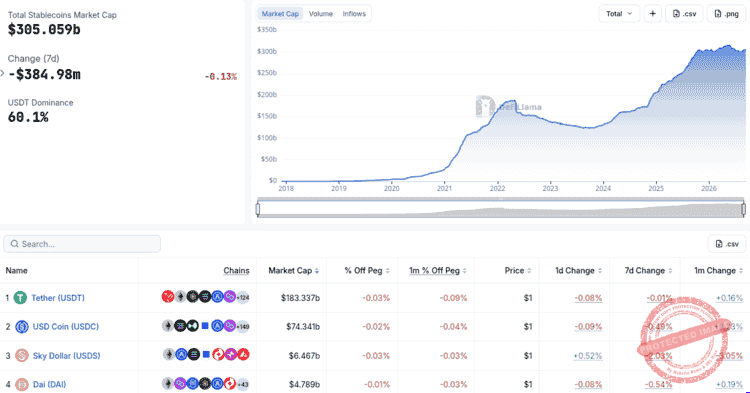The height and width of the screenshot is (393, 750).
Task: Click the Search input field
Action: pos(82,244)
